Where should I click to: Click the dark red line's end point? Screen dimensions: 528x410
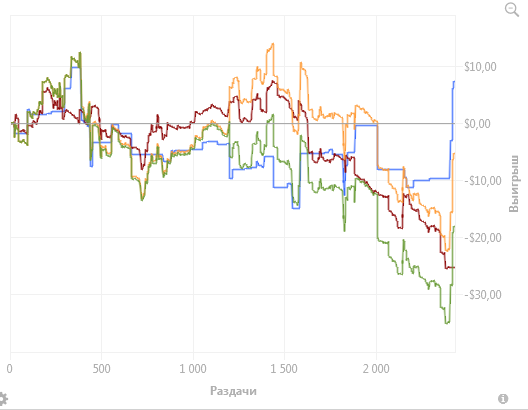coord(454,268)
